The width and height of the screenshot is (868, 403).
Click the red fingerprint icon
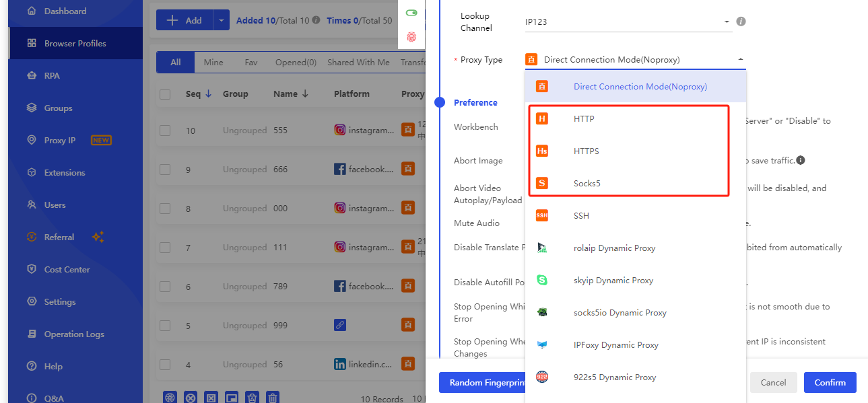pyautogui.click(x=411, y=37)
